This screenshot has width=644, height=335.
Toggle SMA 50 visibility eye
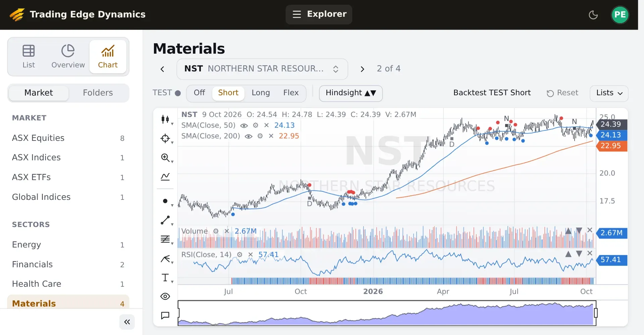coord(244,125)
